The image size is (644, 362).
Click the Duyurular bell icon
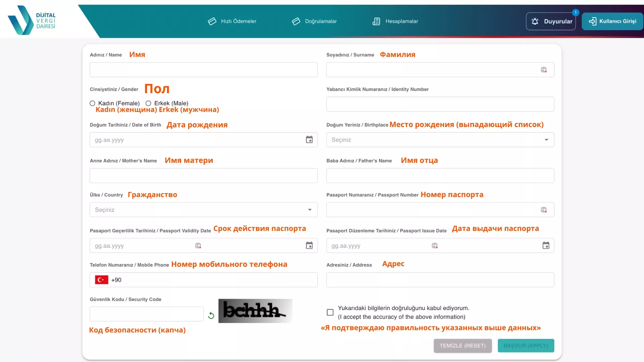[535, 21]
